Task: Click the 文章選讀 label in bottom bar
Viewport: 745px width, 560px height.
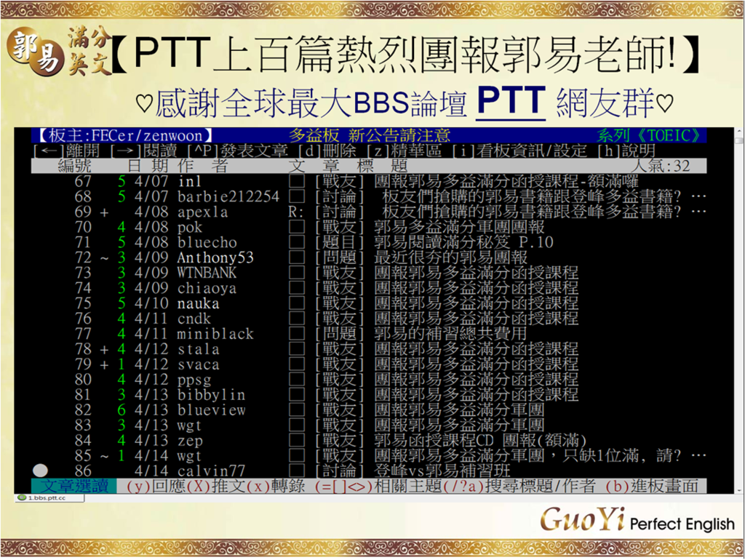Action: point(74,486)
